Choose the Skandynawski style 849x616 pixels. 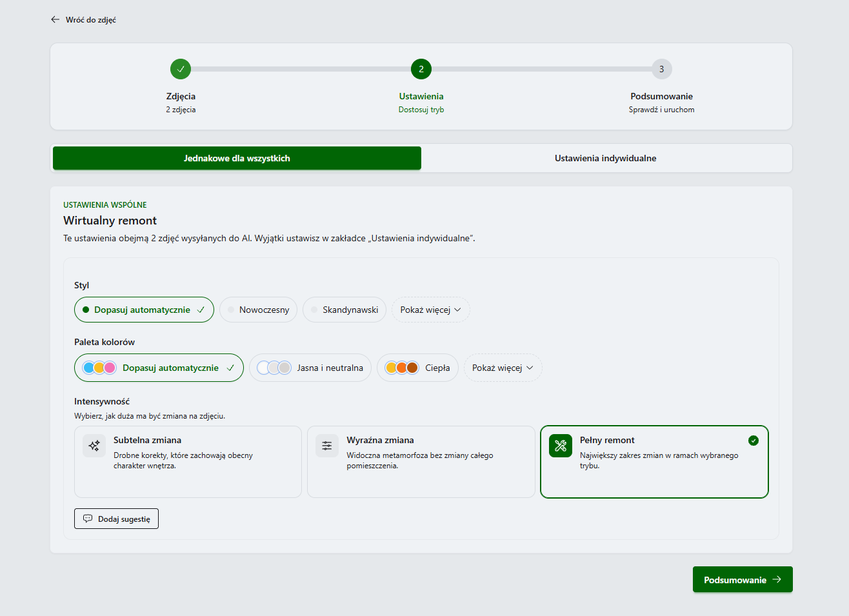pyautogui.click(x=345, y=310)
